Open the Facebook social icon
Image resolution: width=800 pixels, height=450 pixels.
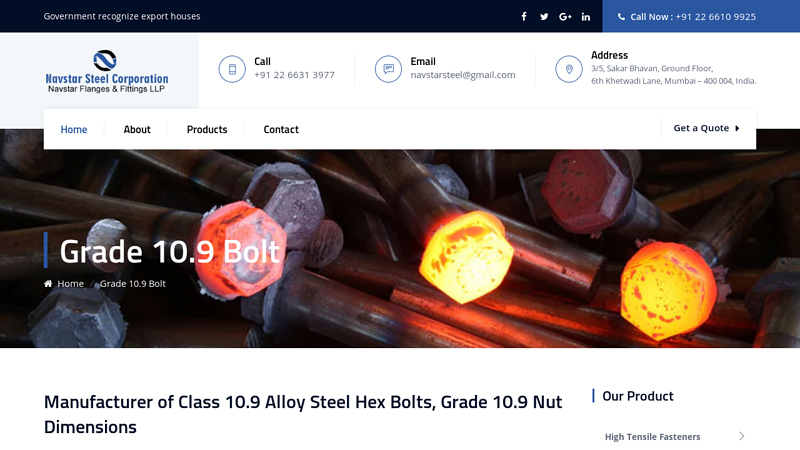[523, 16]
